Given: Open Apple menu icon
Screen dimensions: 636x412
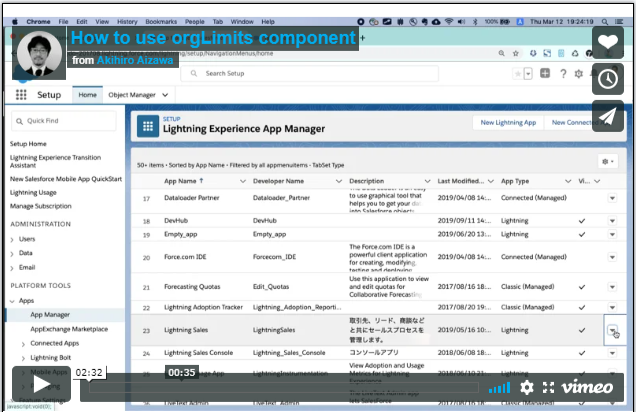Looking at the screenshot, I should [15, 21].
